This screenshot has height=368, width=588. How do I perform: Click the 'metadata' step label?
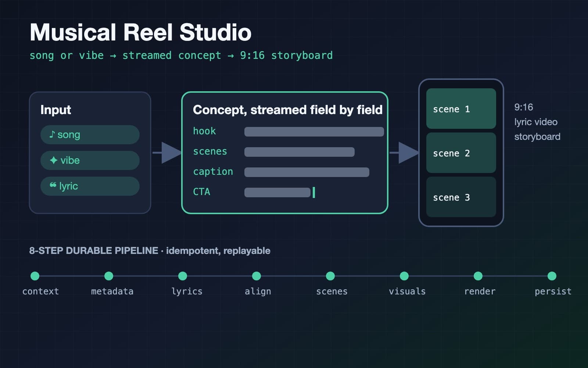click(112, 291)
